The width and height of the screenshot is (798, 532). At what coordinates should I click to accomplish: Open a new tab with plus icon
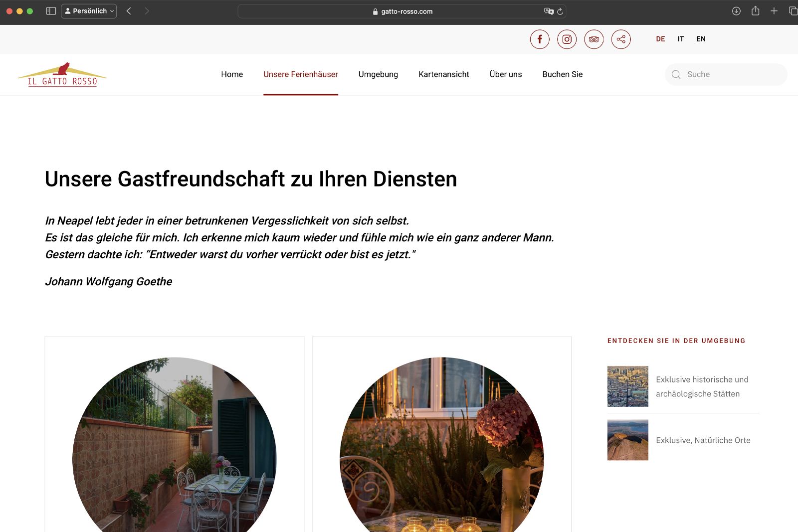coord(774,11)
